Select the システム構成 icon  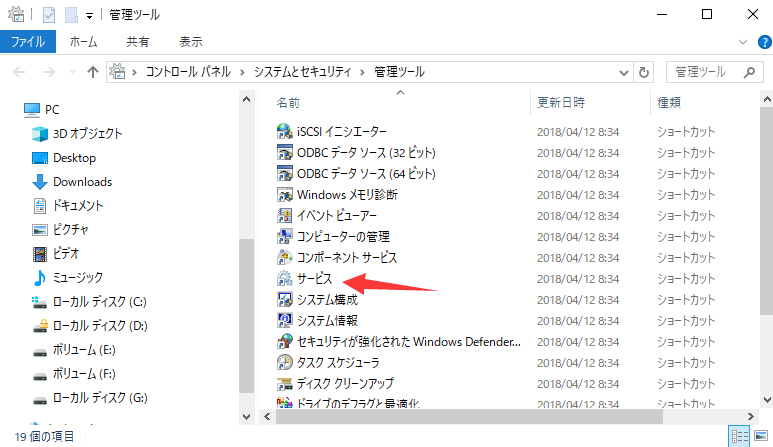[284, 300]
